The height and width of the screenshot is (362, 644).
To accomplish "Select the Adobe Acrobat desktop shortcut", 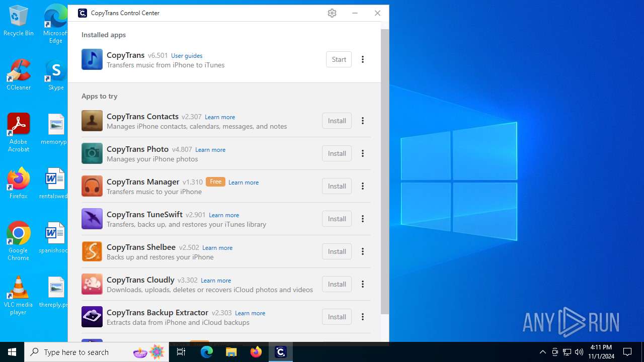I will pyautogui.click(x=19, y=133).
